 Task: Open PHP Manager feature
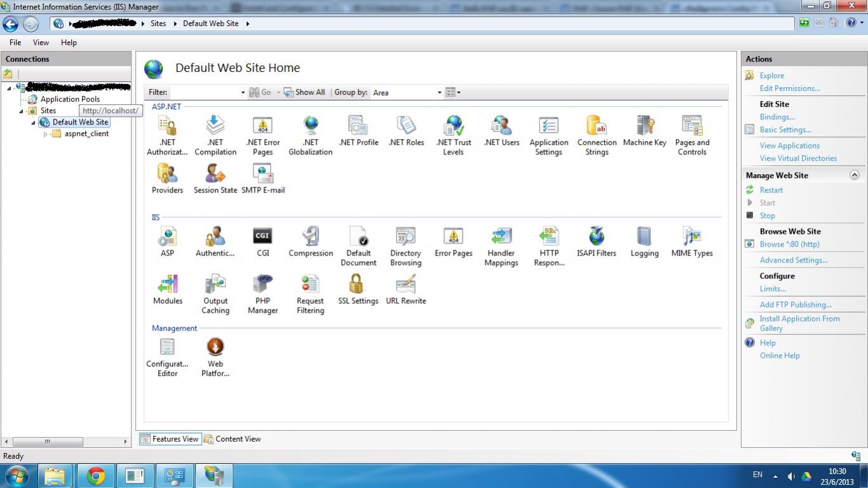coord(263,294)
